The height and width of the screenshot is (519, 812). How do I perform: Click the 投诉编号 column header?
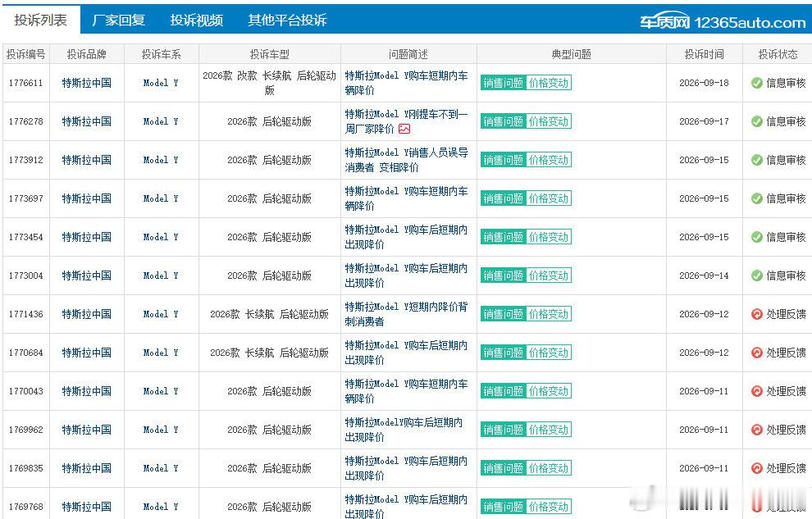pos(26,54)
